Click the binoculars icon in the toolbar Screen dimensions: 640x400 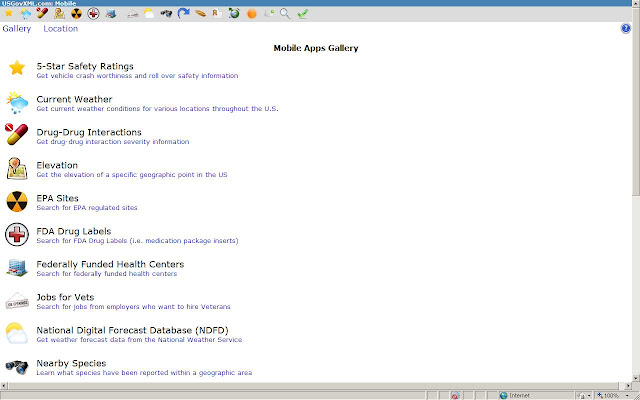point(166,14)
